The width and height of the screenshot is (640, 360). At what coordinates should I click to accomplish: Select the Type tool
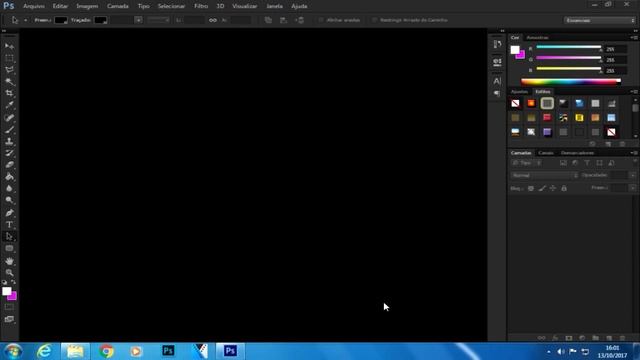[x=9, y=225]
